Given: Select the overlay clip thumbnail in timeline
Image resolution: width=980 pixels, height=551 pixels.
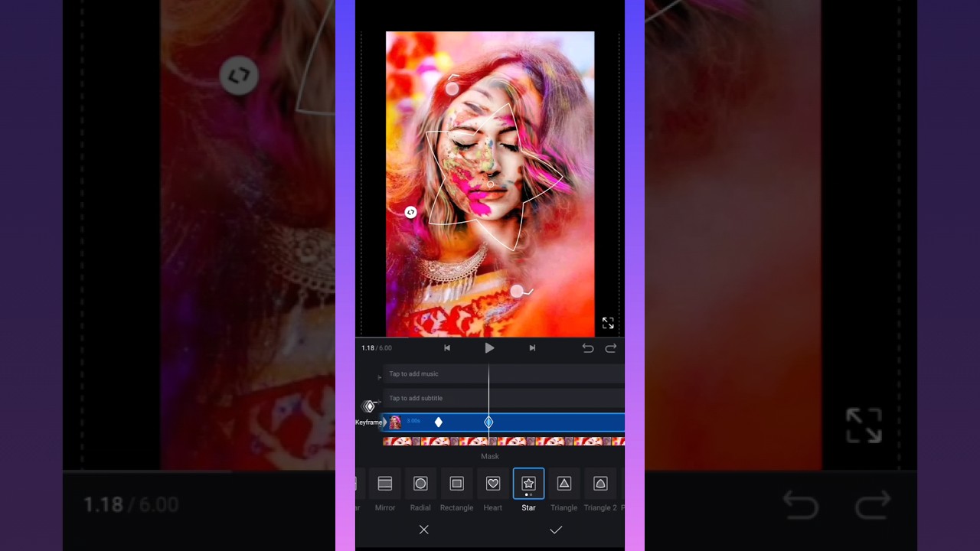Looking at the screenshot, I should 395,422.
